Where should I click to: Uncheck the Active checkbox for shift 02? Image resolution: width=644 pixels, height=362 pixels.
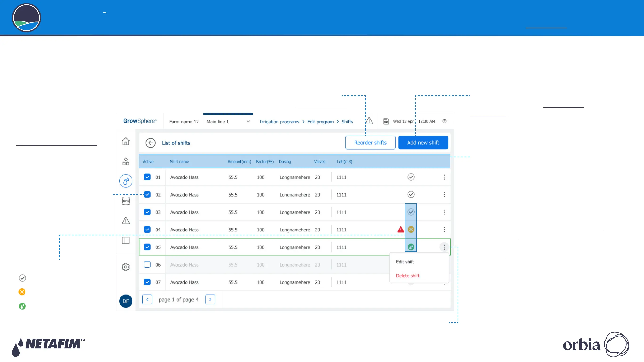[x=147, y=194]
